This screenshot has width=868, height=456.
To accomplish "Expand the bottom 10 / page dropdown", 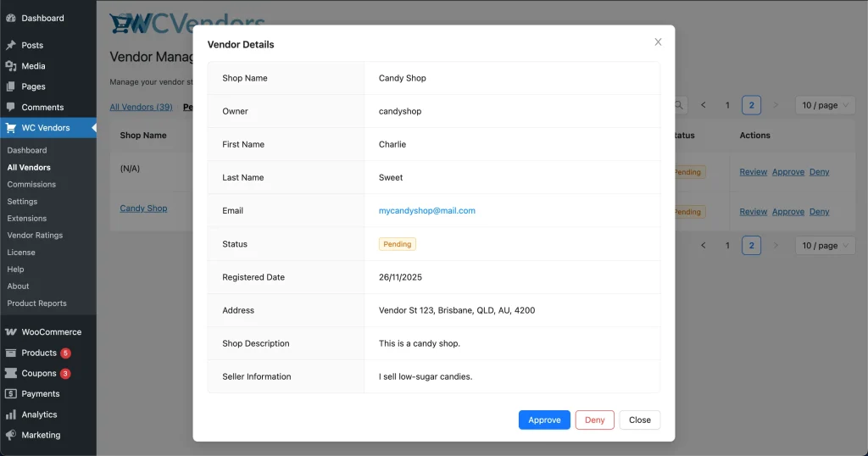I will coord(825,246).
